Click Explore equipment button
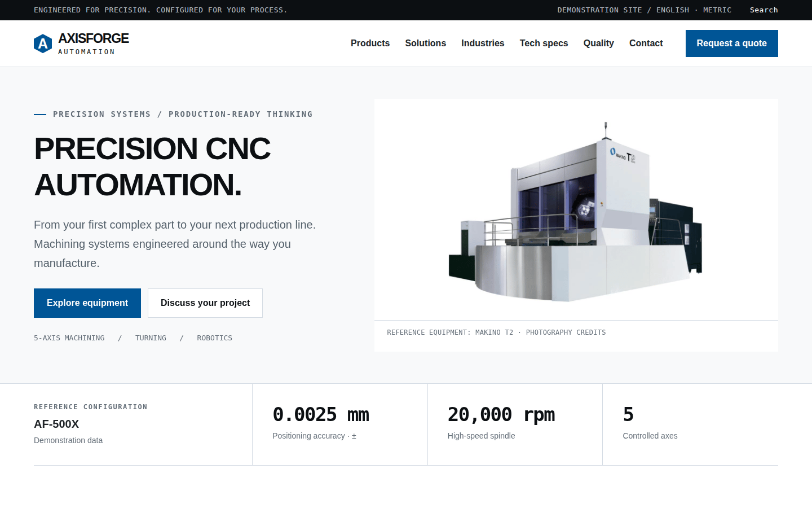This screenshot has width=812, height=508. pyautogui.click(x=87, y=303)
